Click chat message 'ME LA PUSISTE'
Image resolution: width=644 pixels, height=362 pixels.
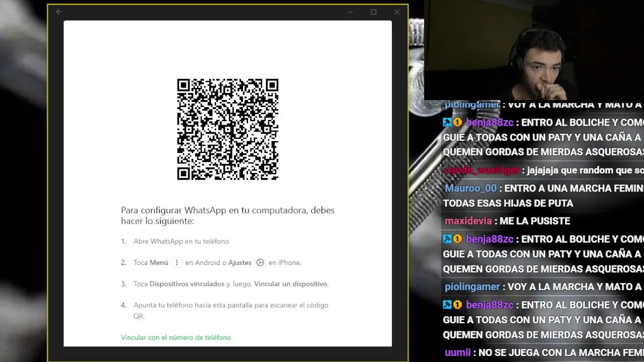point(535,221)
